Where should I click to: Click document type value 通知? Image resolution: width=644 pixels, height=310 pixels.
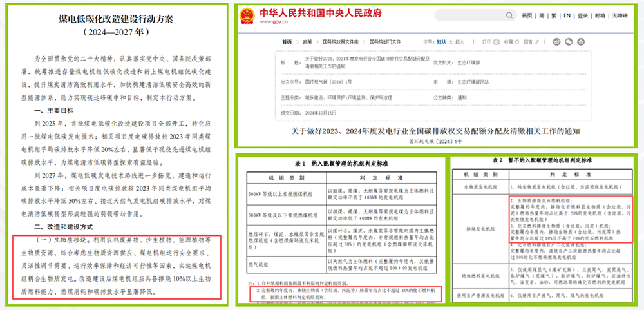462,98
